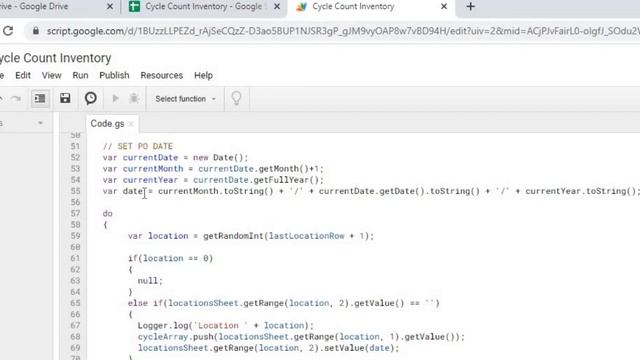The height and width of the screenshot is (360, 640).
Task: Open the Edit menu
Action: pyautogui.click(x=23, y=76)
